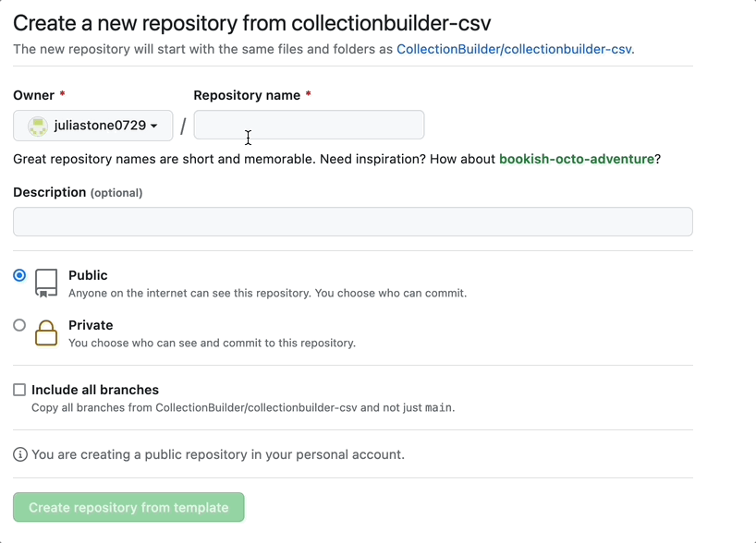756x543 pixels.
Task: Click the private repository lock icon
Action: [46, 333]
